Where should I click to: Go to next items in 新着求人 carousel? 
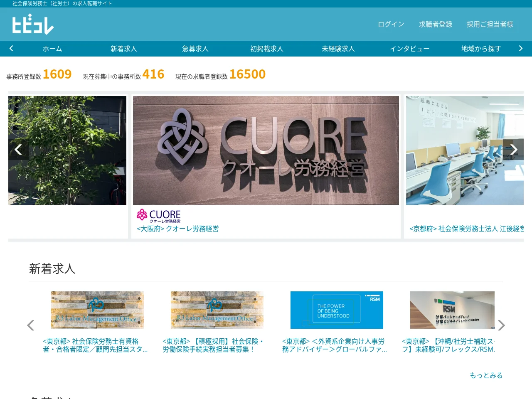coord(501,325)
